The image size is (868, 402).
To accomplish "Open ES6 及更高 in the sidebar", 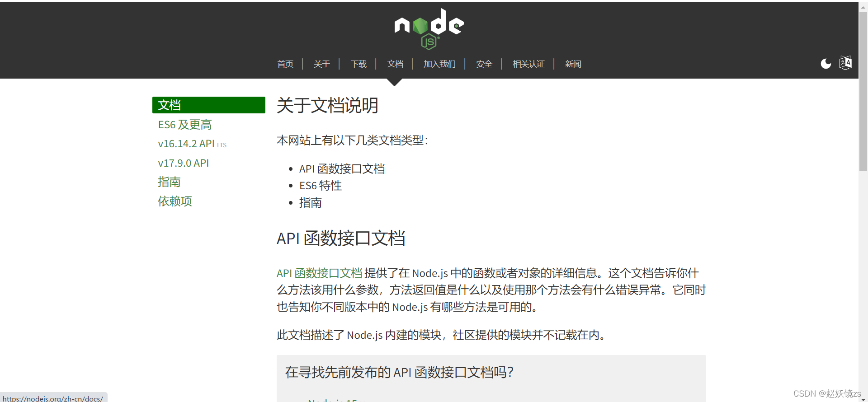I will [185, 125].
